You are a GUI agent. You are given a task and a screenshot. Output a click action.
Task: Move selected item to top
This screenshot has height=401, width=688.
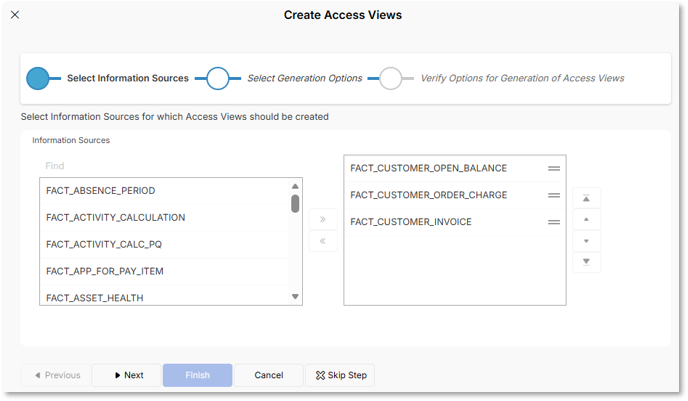[x=586, y=198]
